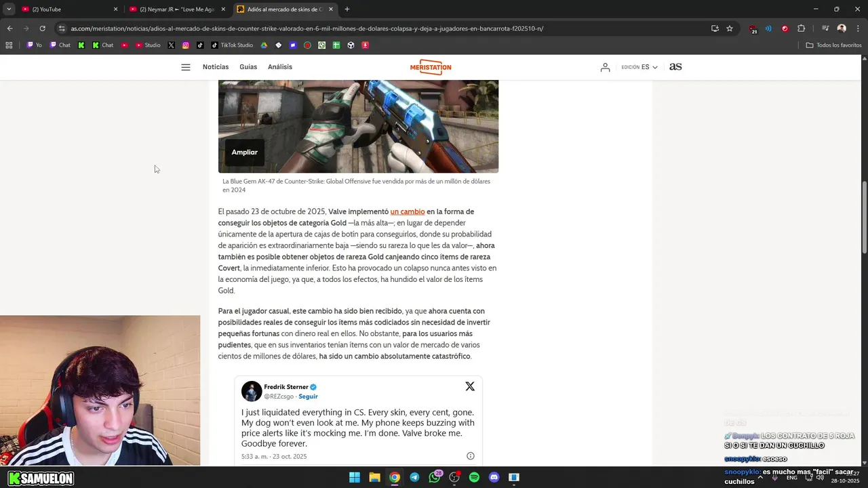Close the Neymar JR tab

tap(223, 9)
